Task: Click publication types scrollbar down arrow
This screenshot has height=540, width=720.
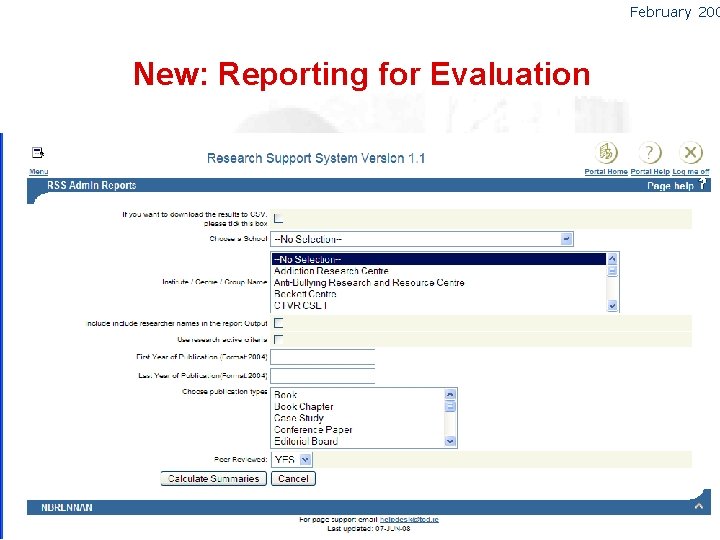Action: 450,441
